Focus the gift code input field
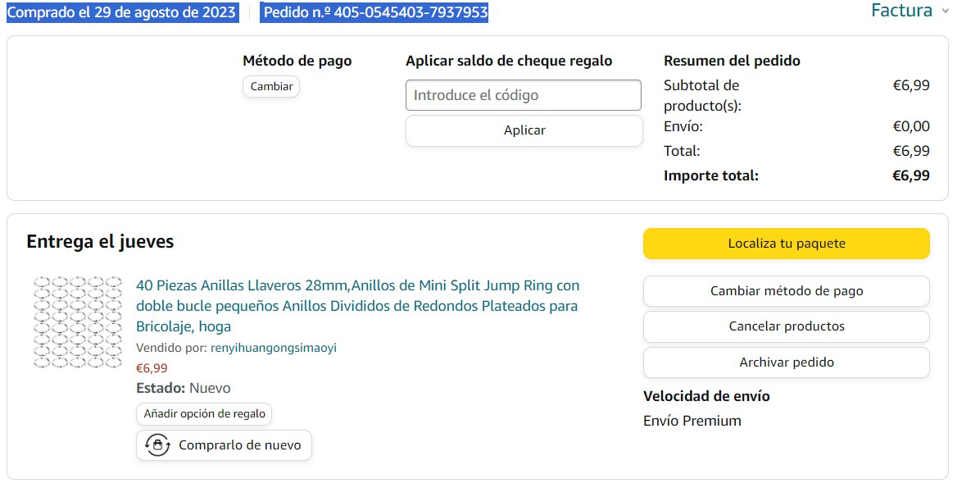Image resolution: width=980 pixels, height=488 pixels. tap(523, 95)
